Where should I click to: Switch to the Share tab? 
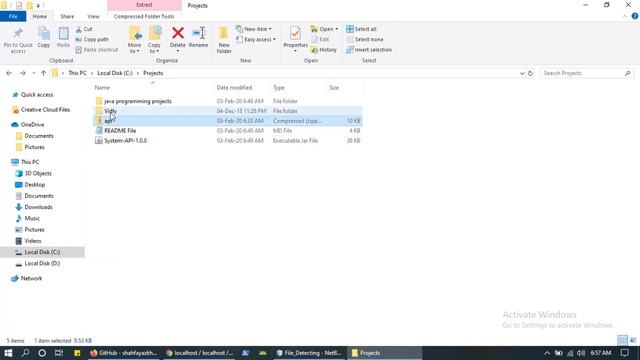[67, 16]
